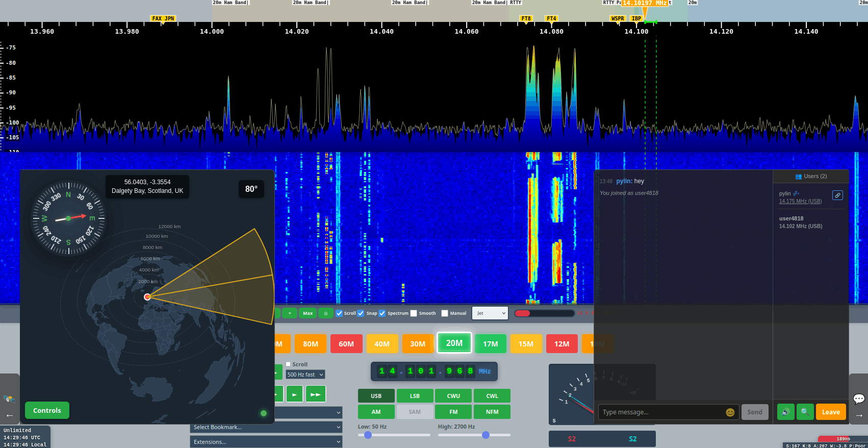The image size is (868, 448).
Task: Collapse chat with the speech bubble icon
Action: 858,399
